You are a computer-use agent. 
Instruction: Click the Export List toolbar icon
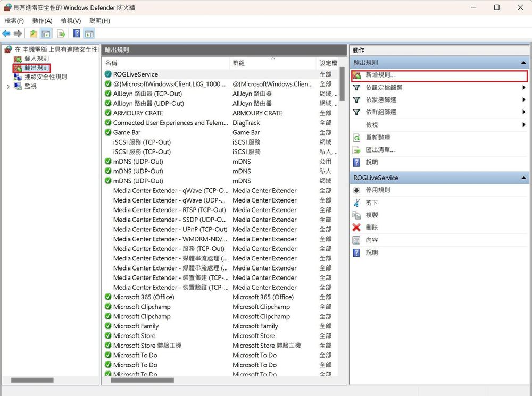point(61,33)
